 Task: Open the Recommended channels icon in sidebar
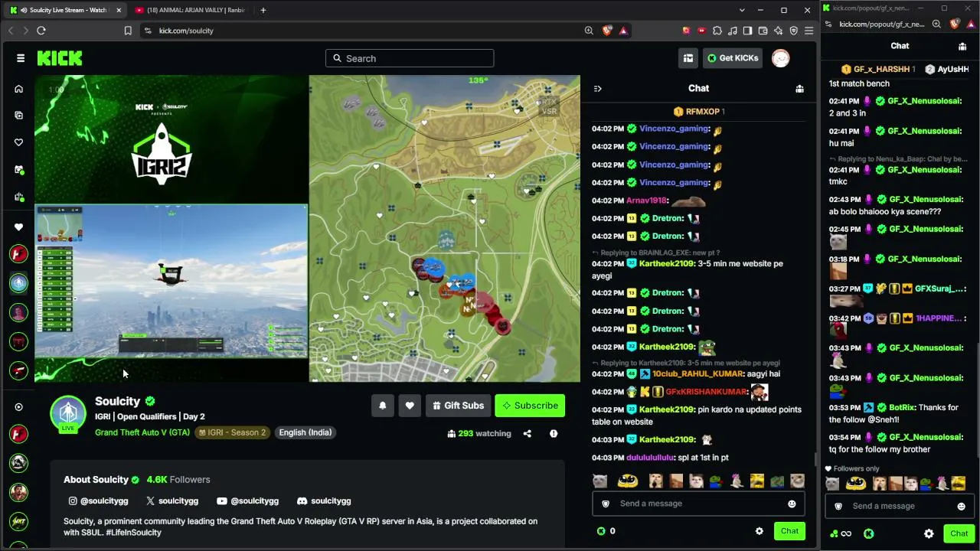tap(19, 407)
